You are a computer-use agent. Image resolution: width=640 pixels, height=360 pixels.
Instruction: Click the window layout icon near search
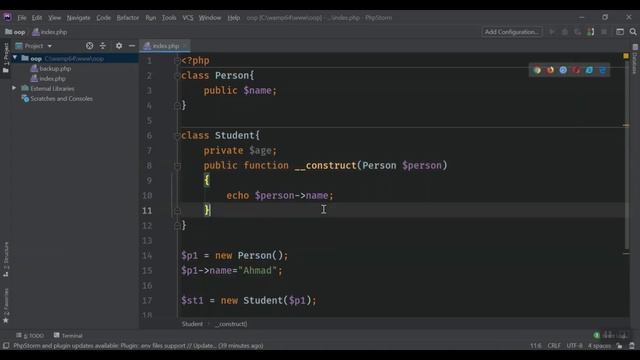tap(620, 32)
